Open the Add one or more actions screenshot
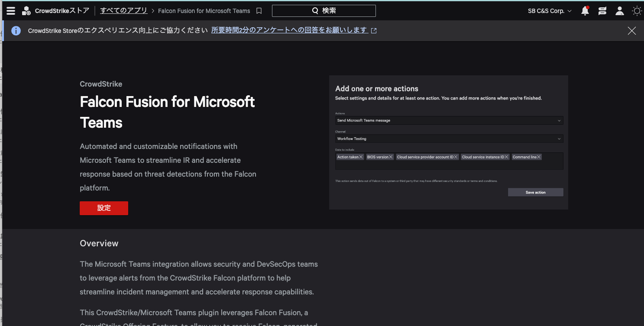 pos(449,142)
